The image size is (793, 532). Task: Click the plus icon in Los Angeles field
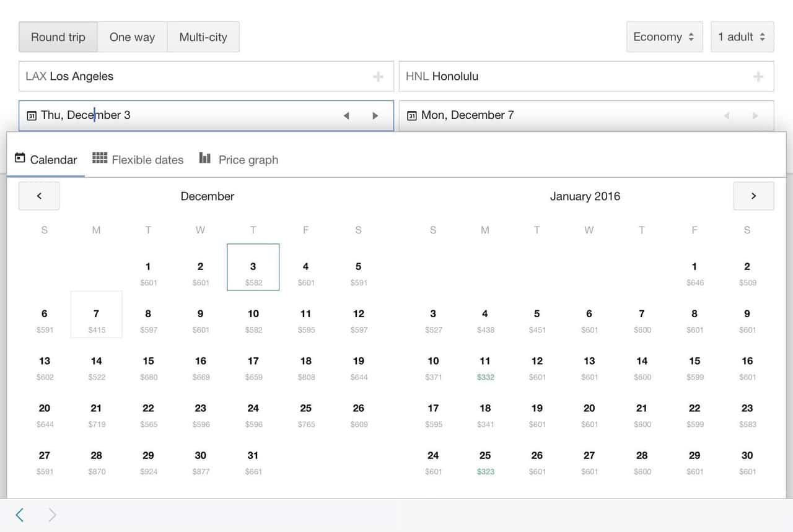coord(378,77)
